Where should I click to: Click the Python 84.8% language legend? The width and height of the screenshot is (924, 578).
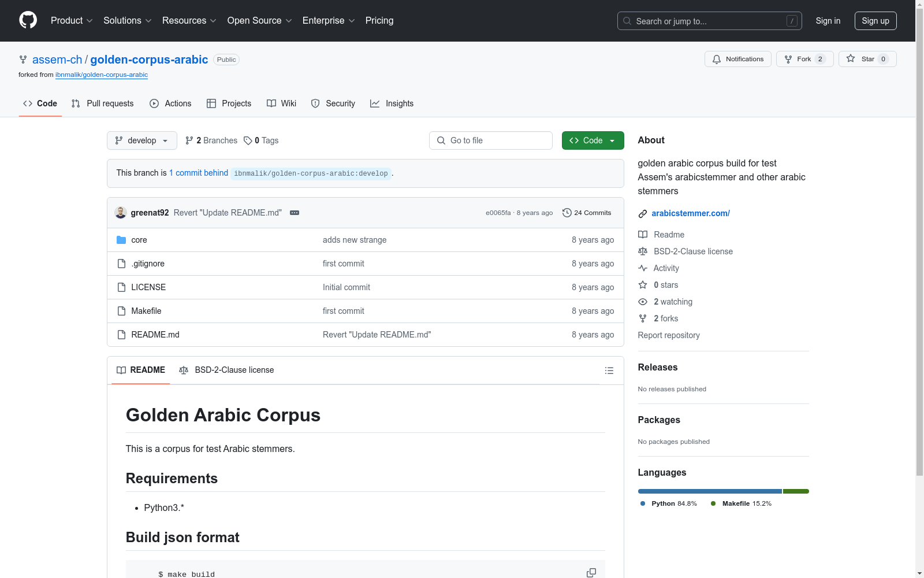click(669, 503)
